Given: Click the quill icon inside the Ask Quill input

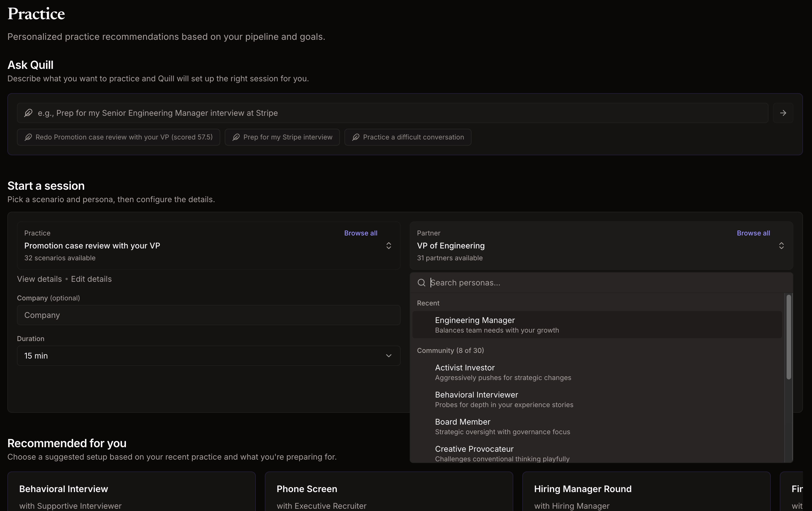Looking at the screenshot, I should tap(28, 113).
